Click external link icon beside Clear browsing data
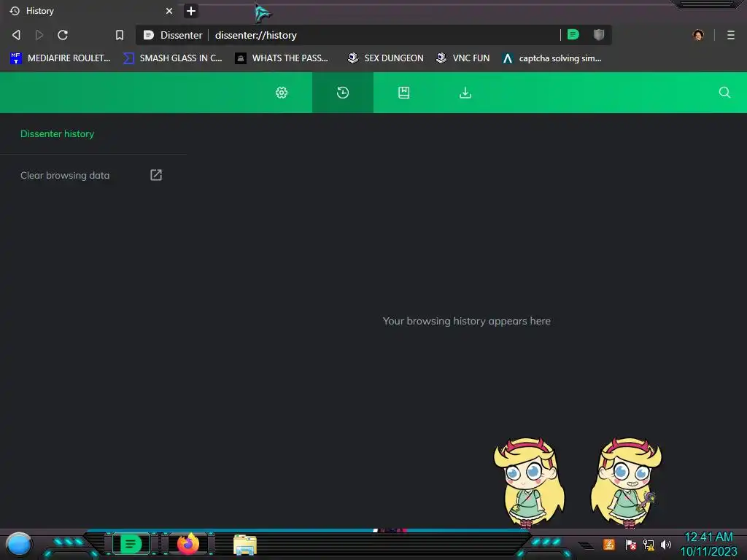Image resolution: width=747 pixels, height=560 pixels. [x=156, y=175]
